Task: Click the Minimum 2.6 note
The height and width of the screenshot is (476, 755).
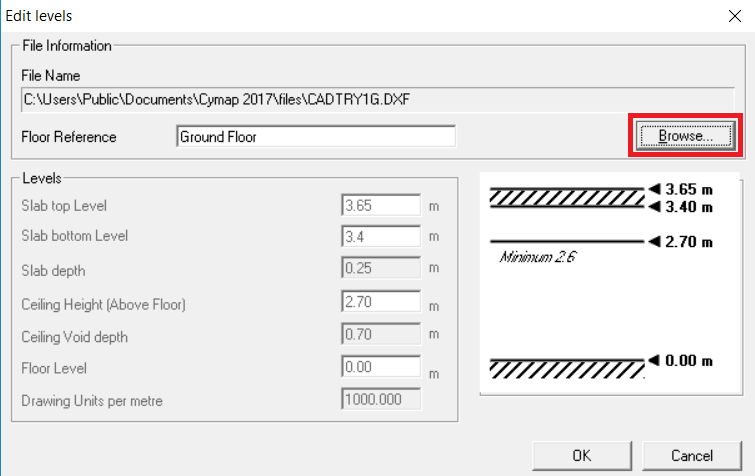Action: pos(538,257)
